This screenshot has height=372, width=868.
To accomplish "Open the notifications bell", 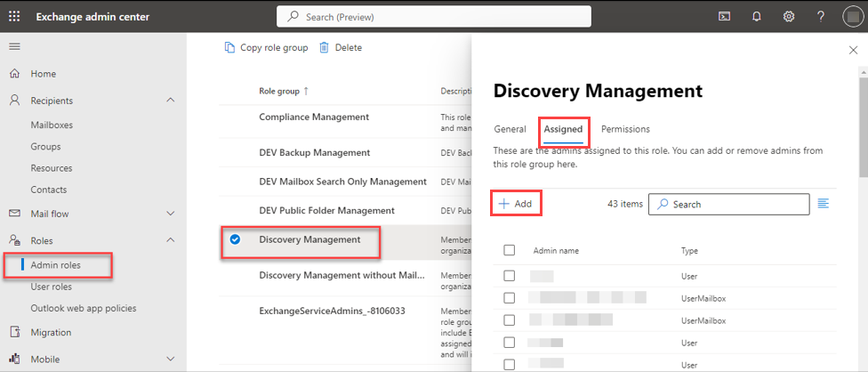I will (757, 16).
